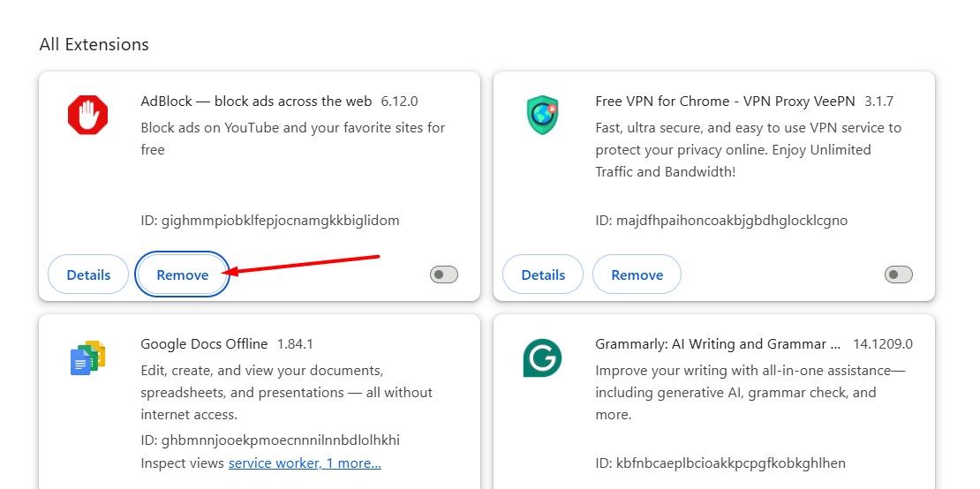Screen dimensions: 980x489
Task: Click the AdBlock extension title
Action: pyautogui.click(x=256, y=101)
